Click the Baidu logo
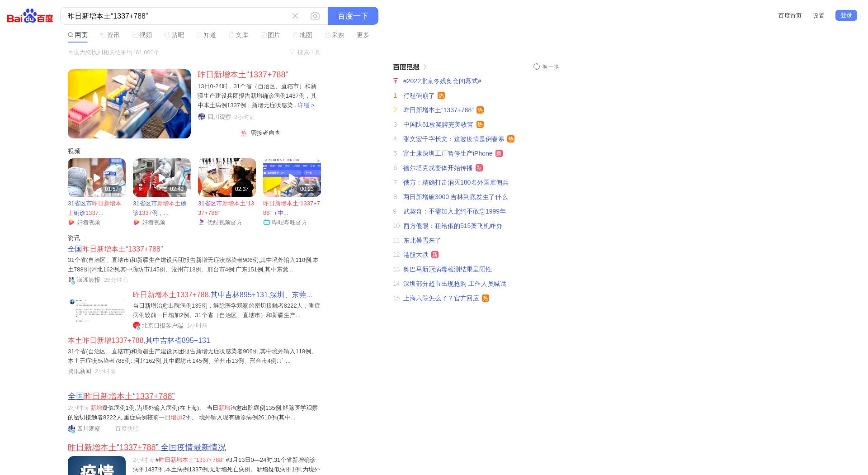 click(x=30, y=16)
